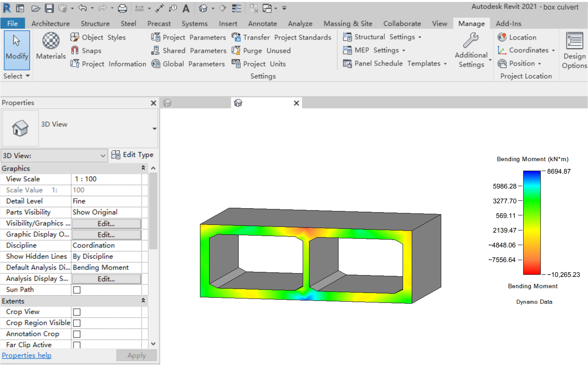Screen dimensions: 588x365
Task: Collapse the Graphics properties section
Action: (143, 168)
